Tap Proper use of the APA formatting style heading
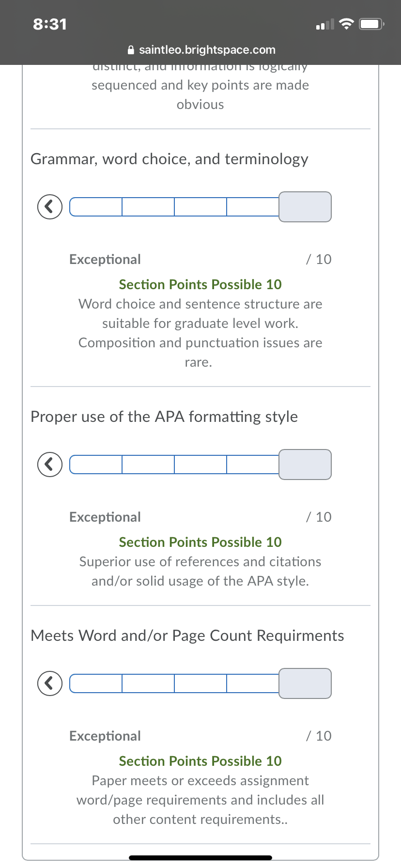The image size is (401, 868). pos(164,417)
